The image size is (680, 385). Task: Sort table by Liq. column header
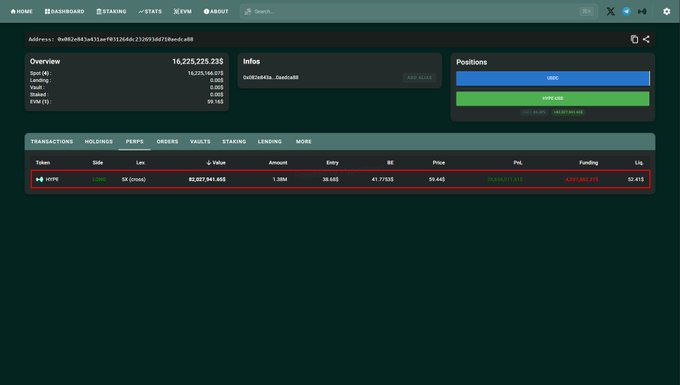[x=639, y=163]
